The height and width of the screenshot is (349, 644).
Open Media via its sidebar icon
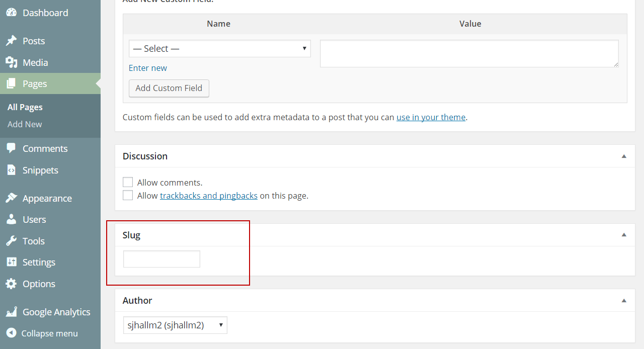tap(11, 62)
